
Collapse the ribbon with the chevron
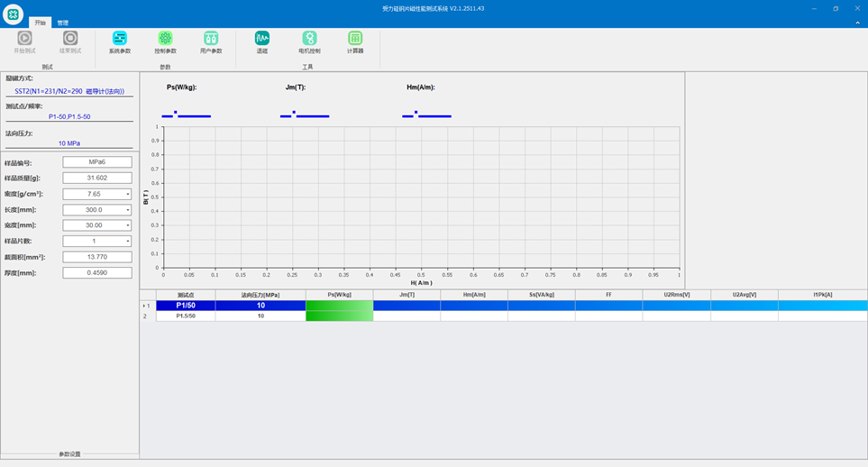(x=857, y=23)
